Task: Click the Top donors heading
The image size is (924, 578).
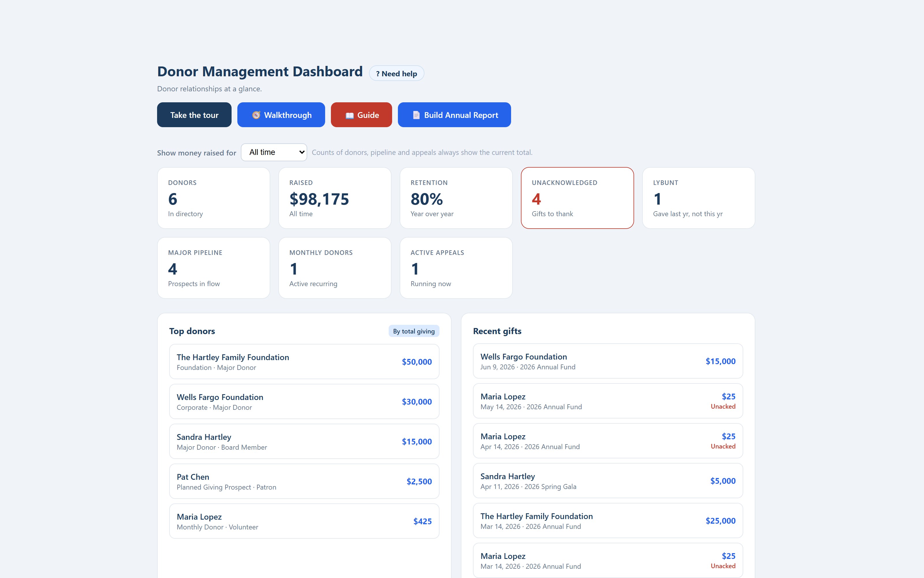Action: 192,331
